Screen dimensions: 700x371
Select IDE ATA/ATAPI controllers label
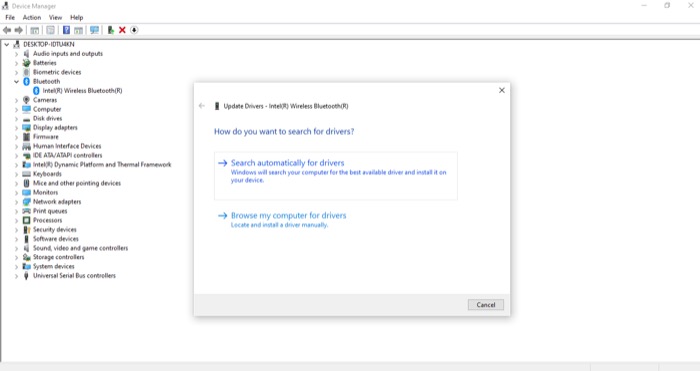[x=67, y=155]
